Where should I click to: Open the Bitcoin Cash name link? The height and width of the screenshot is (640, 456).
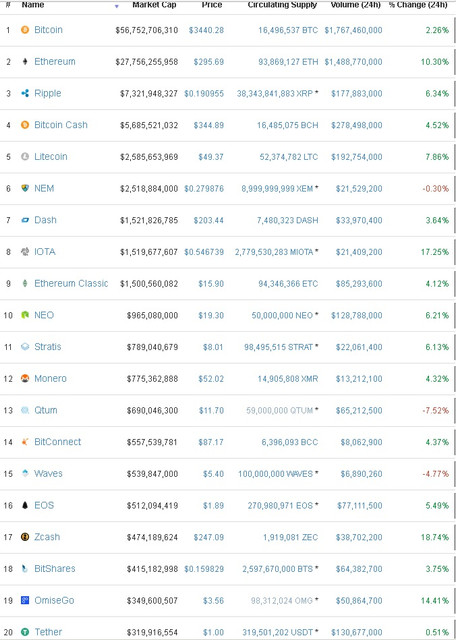coord(61,125)
